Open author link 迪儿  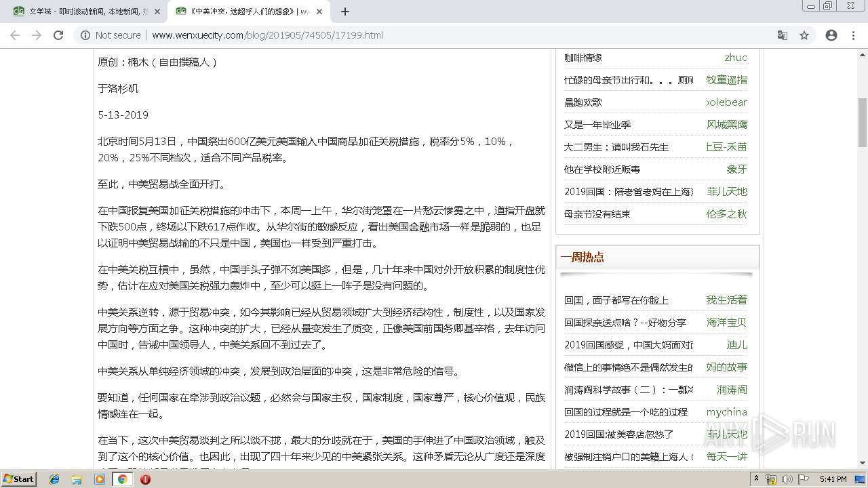point(737,345)
